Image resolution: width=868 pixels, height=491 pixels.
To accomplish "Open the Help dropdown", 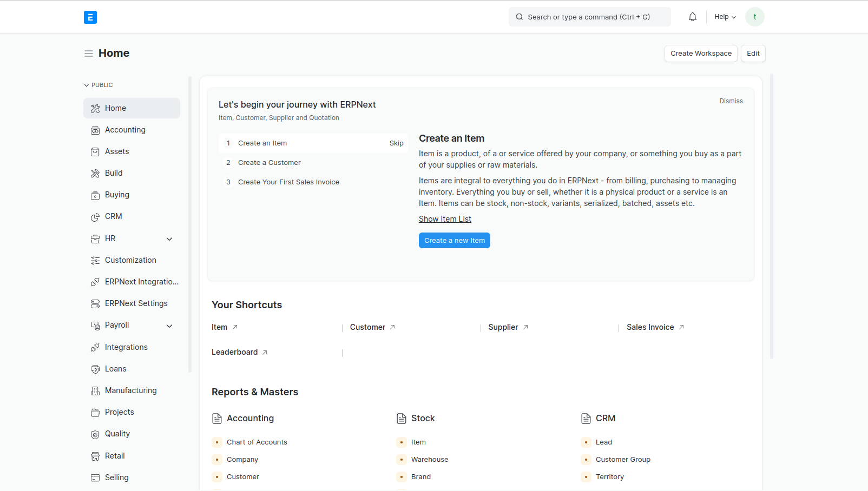I will point(725,17).
